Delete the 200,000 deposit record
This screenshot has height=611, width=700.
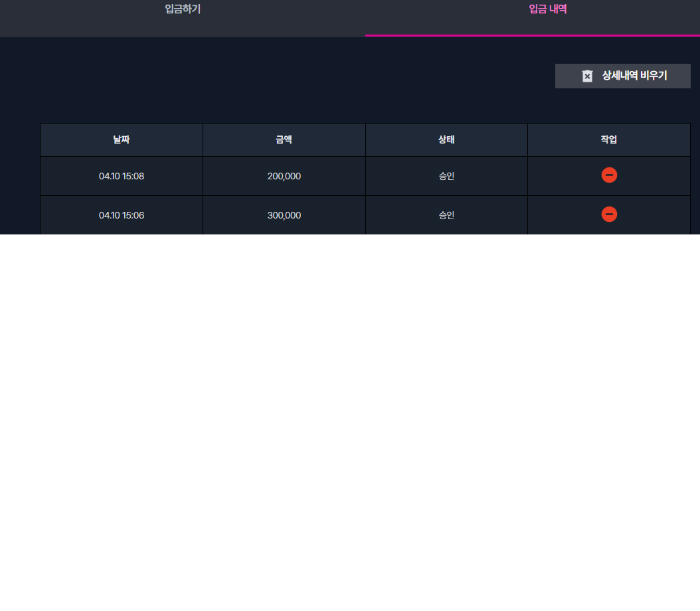(609, 175)
